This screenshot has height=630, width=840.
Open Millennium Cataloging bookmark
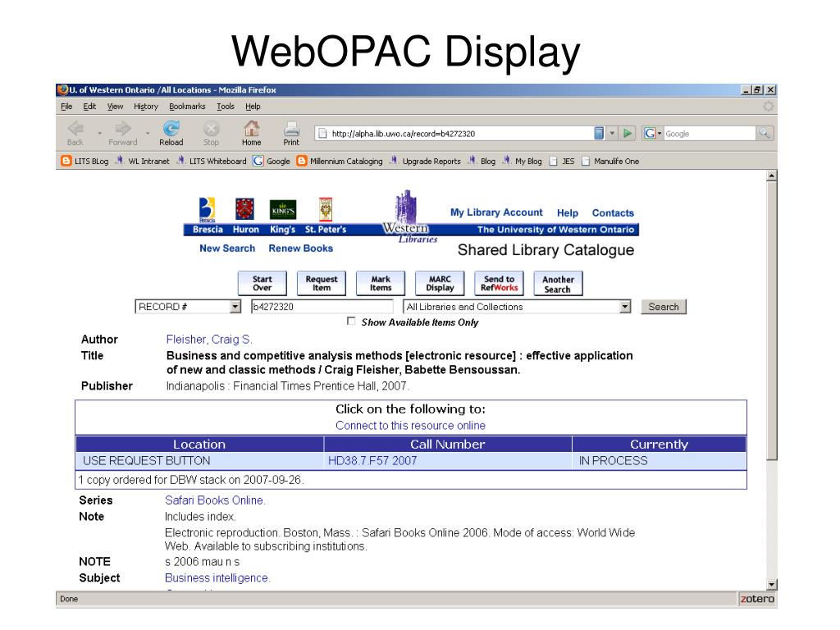[x=340, y=161]
